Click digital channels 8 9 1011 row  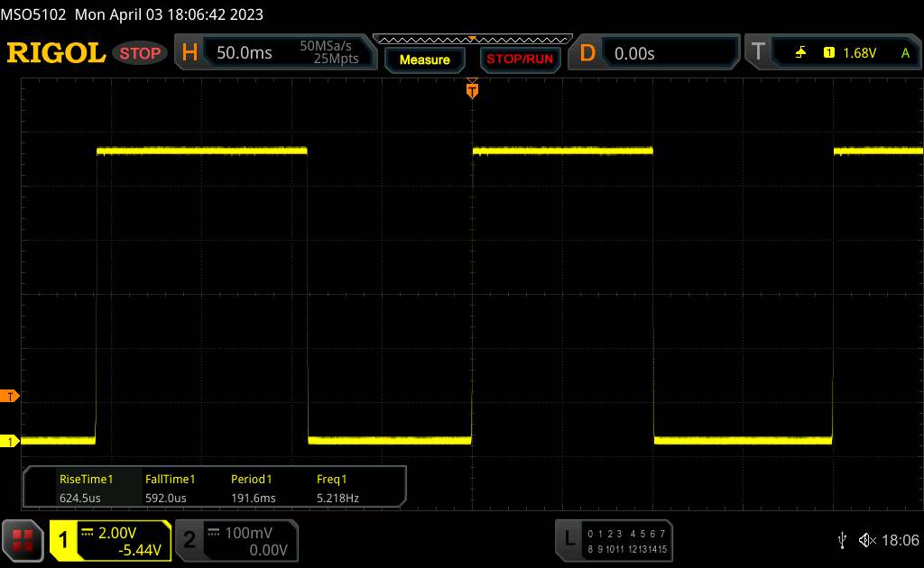[x=605, y=549]
